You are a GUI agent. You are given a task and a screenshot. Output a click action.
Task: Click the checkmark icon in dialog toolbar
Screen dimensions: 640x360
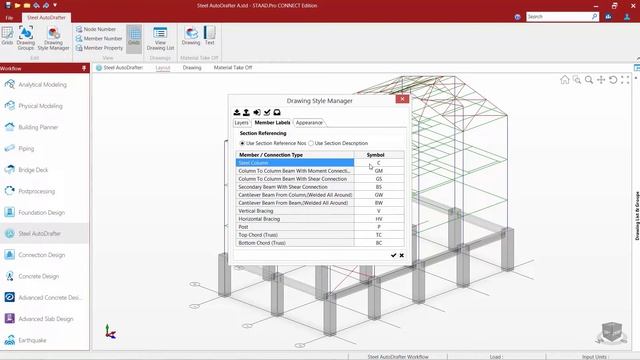click(x=267, y=112)
